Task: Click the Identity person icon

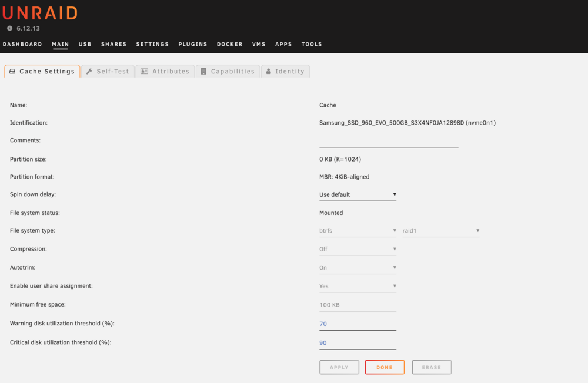Action: pos(269,71)
